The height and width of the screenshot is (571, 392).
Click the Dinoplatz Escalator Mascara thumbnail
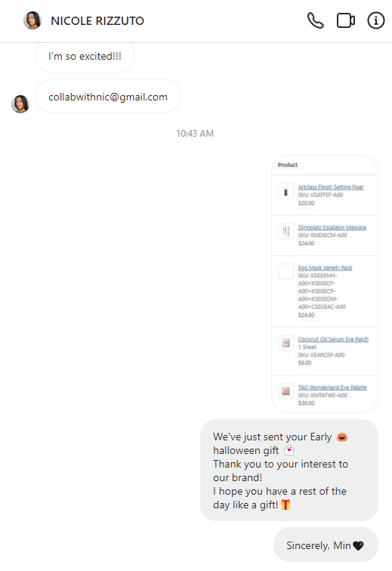click(x=286, y=231)
